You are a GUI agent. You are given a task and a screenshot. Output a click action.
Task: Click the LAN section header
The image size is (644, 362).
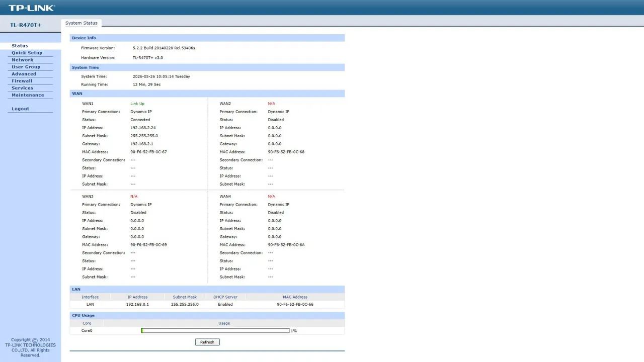tap(207, 289)
